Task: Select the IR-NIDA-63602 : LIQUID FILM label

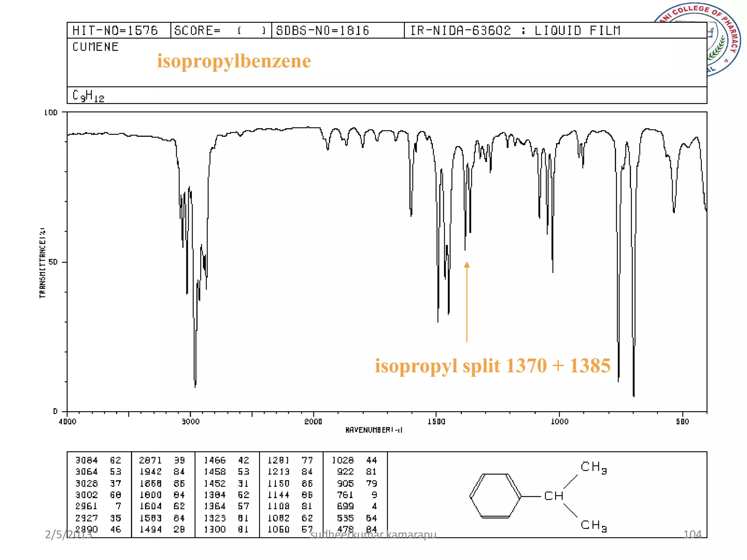Action: click(515, 30)
